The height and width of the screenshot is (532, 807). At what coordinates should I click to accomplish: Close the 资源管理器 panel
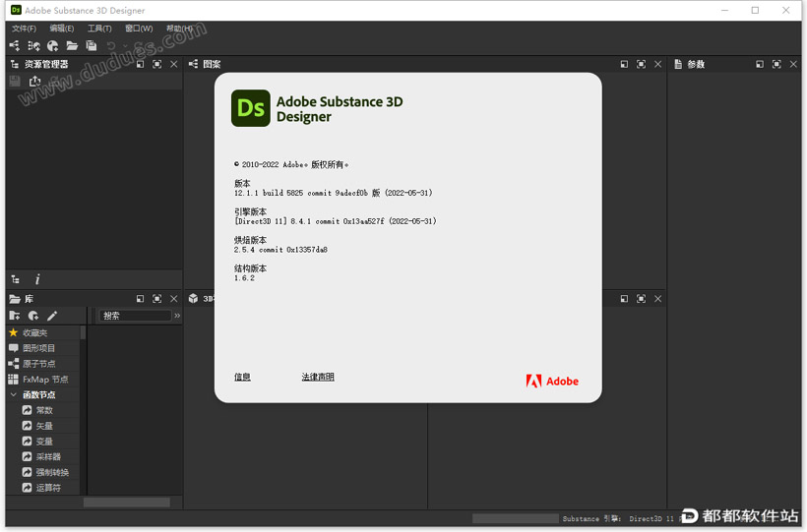click(174, 64)
